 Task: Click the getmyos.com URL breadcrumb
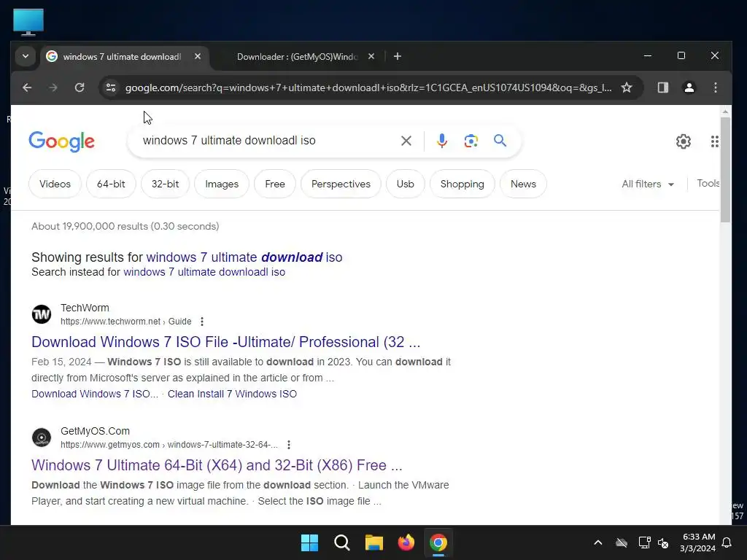pyautogui.click(x=169, y=445)
